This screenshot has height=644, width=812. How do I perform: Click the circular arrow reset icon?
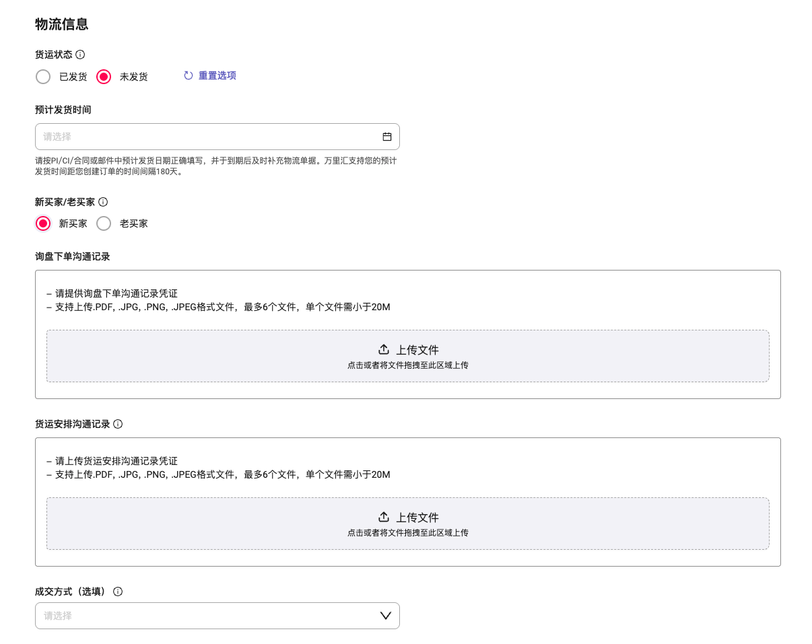(189, 75)
